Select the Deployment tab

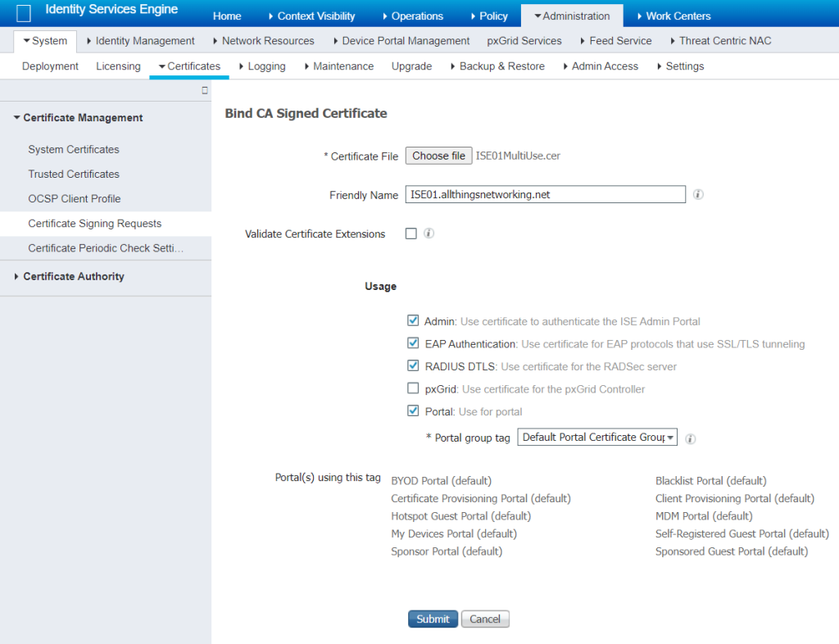coord(50,66)
